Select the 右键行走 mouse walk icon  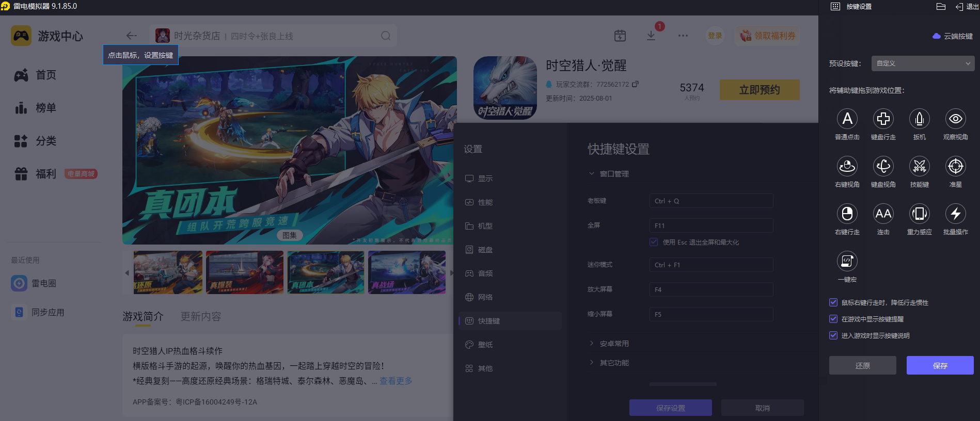(x=847, y=214)
